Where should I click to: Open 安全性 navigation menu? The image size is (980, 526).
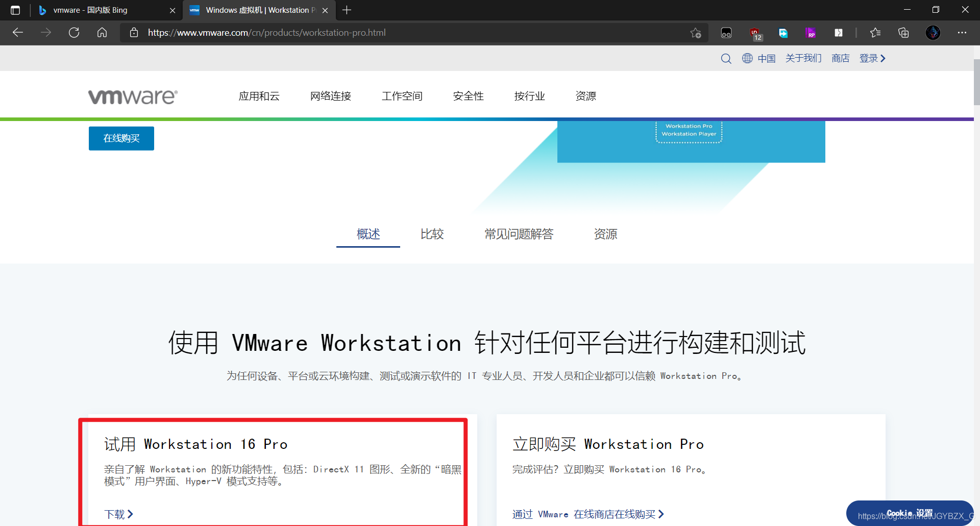469,96
